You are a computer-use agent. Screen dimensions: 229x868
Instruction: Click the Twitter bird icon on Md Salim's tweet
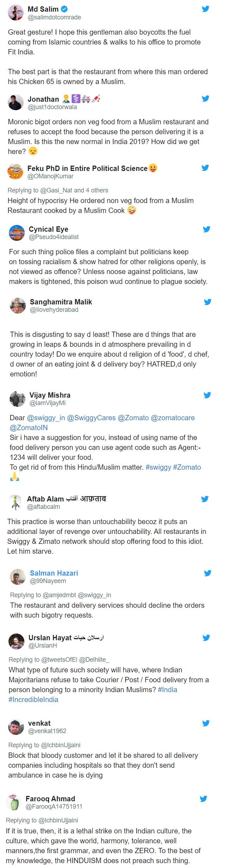point(205,9)
